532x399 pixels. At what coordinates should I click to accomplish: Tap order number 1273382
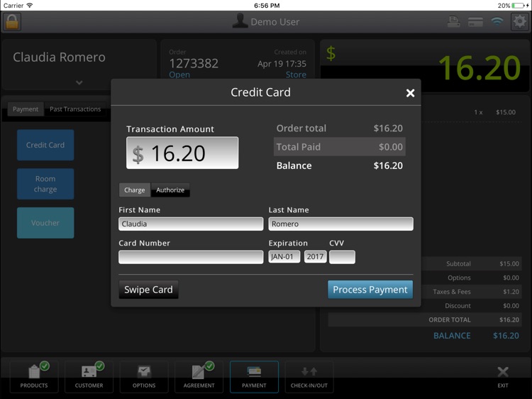(x=194, y=63)
